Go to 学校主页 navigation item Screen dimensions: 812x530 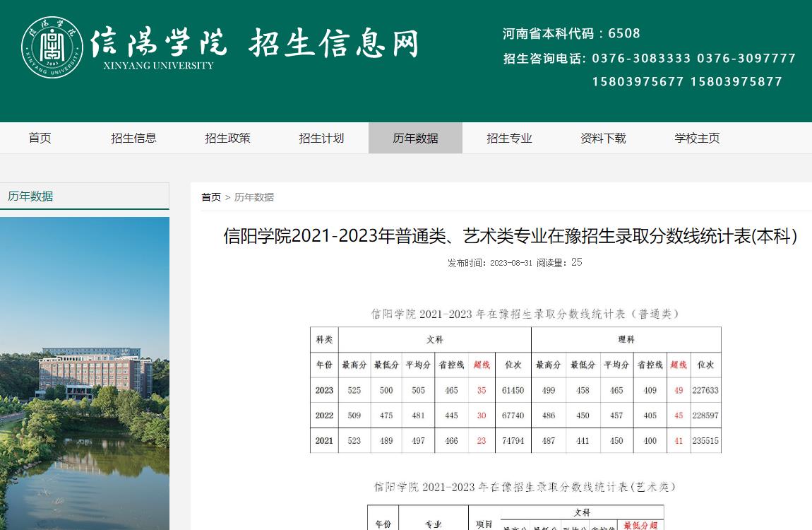point(697,138)
